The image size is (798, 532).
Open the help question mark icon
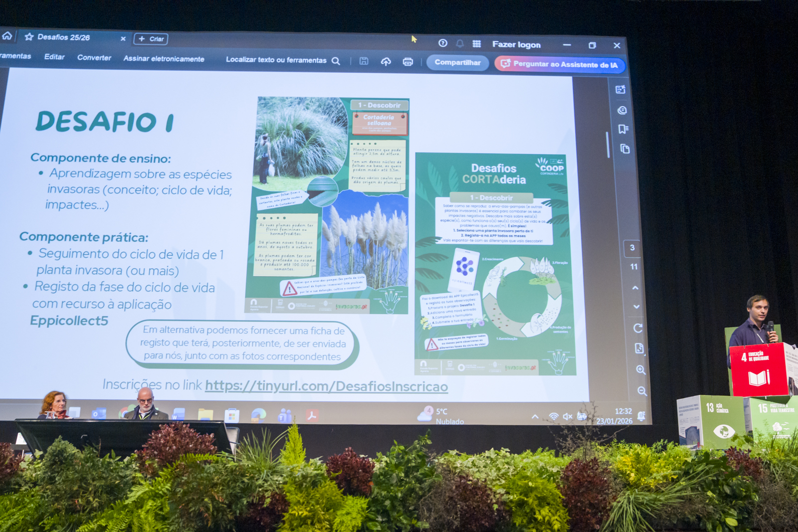tap(443, 43)
